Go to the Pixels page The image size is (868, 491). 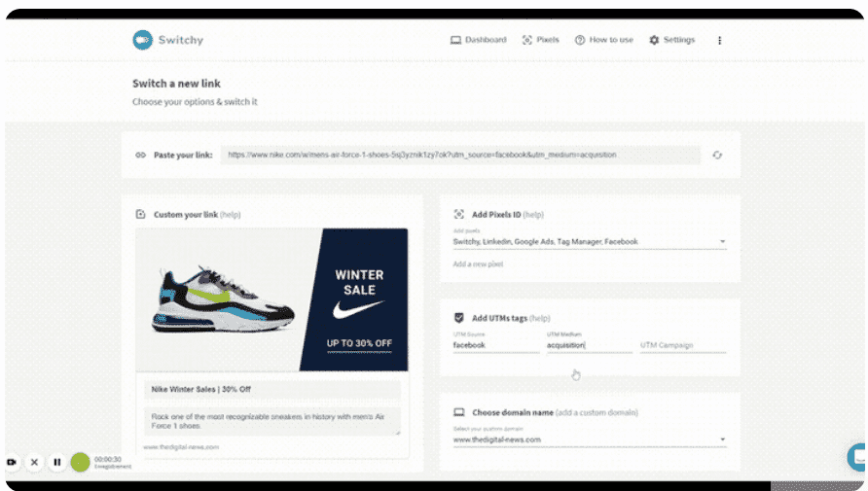[x=540, y=40]
